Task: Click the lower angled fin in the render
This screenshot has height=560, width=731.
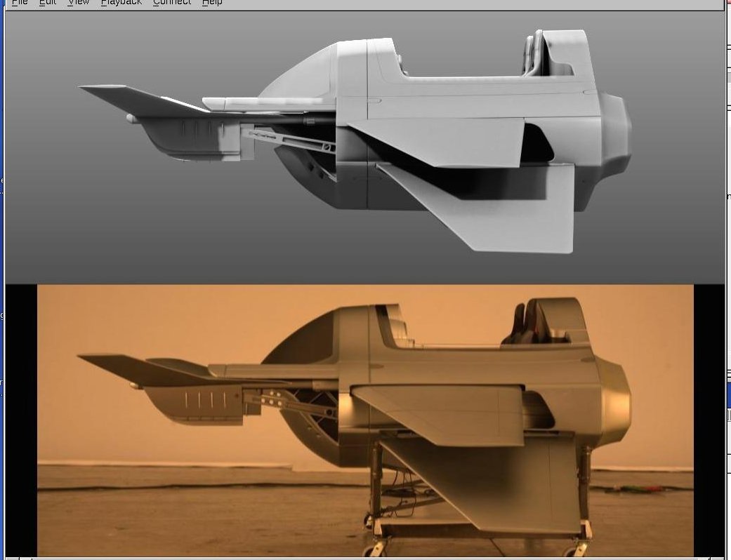Action: click(x=506, y=211)
